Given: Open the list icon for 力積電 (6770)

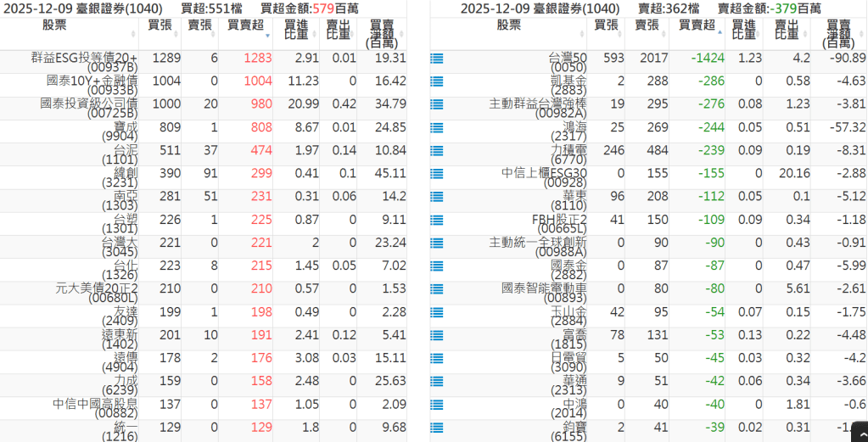Looking at the screenshot, I should (x=437, y=152).
